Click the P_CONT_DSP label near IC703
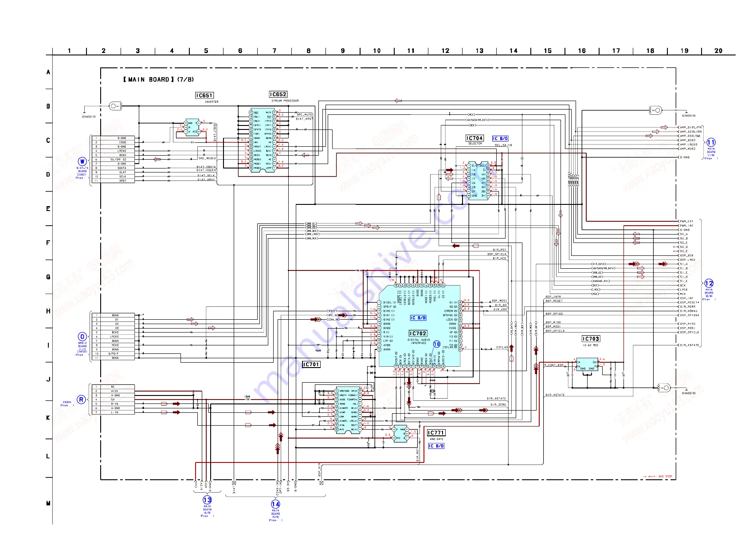The width and height of the screenshot is (745, 560). tap(554, 365)
